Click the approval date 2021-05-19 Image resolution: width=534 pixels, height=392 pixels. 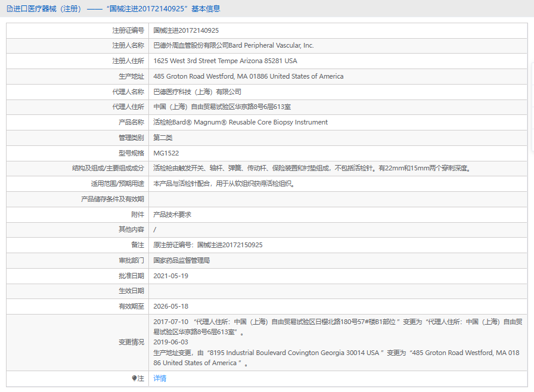tap(170, 276)
